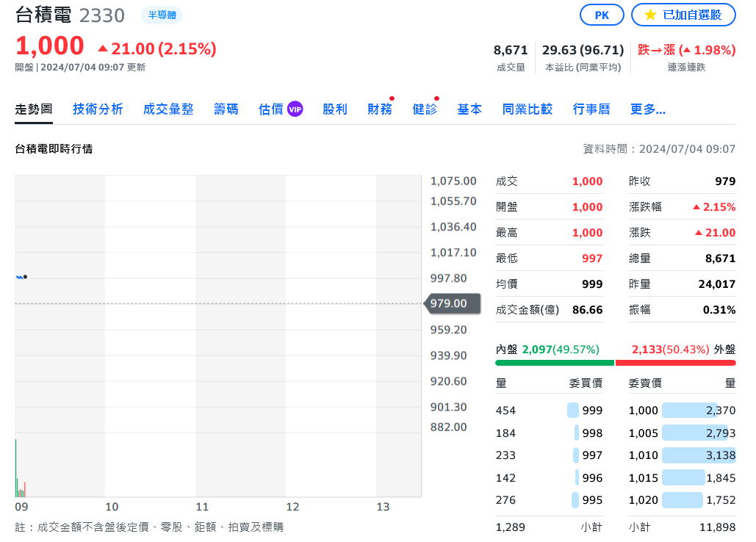Click the ask price 1,005
The width and height of the screenshot is (756, 542).
(x=643, y=433)
